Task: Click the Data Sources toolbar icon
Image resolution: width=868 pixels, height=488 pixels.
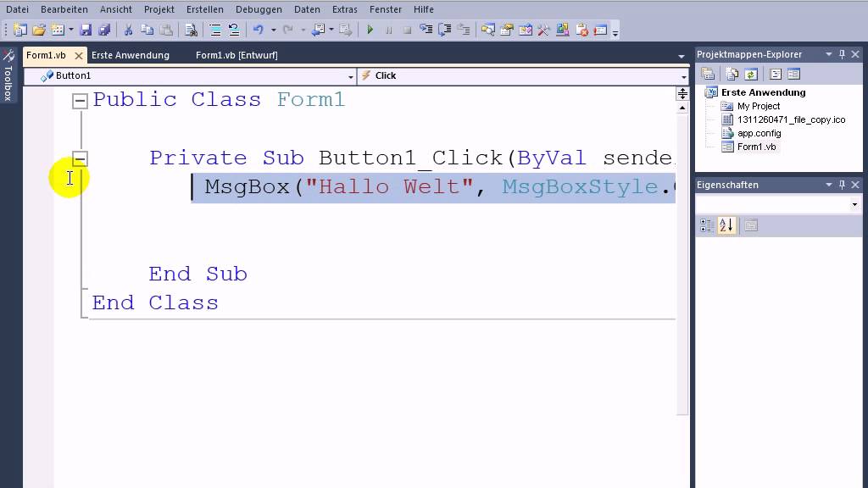Action: click(563, 30)
